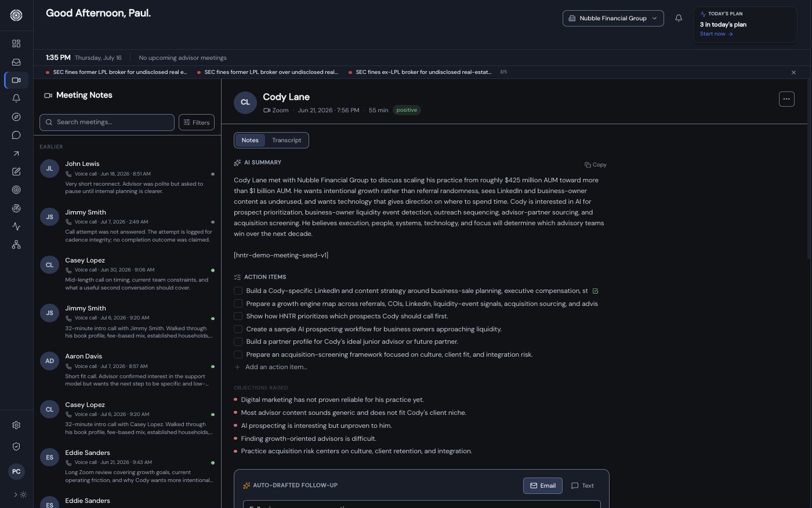Image resolution: width=812 pixels, height=508 pixels.
Task: Click the diagonal arrow sidebar icon
Action: [x=16, y=154]
